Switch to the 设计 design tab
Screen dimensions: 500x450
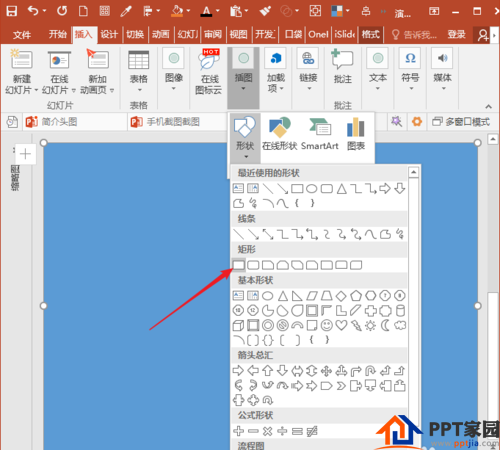[109, 34]
